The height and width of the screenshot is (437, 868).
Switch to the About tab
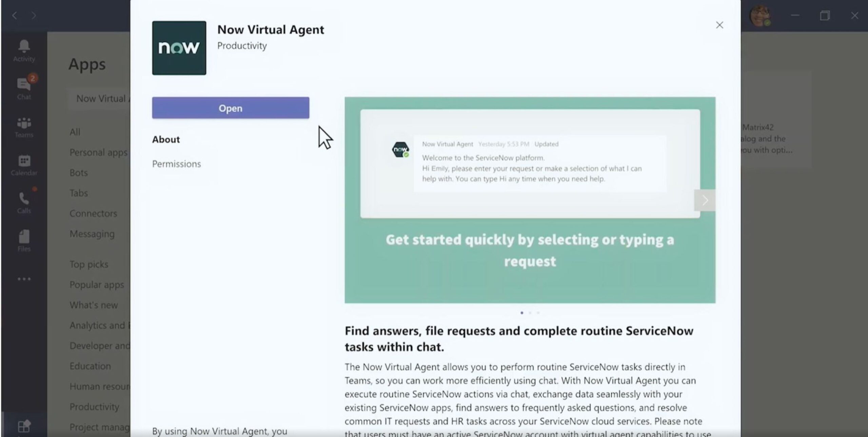(x=166, y=139)
